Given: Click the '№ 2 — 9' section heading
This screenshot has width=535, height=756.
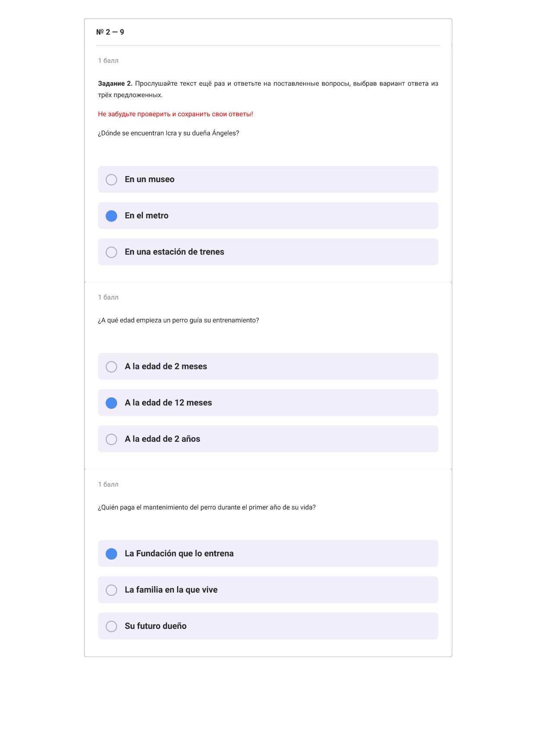Looking at the screenshot, I should click(x=110, y=32).
